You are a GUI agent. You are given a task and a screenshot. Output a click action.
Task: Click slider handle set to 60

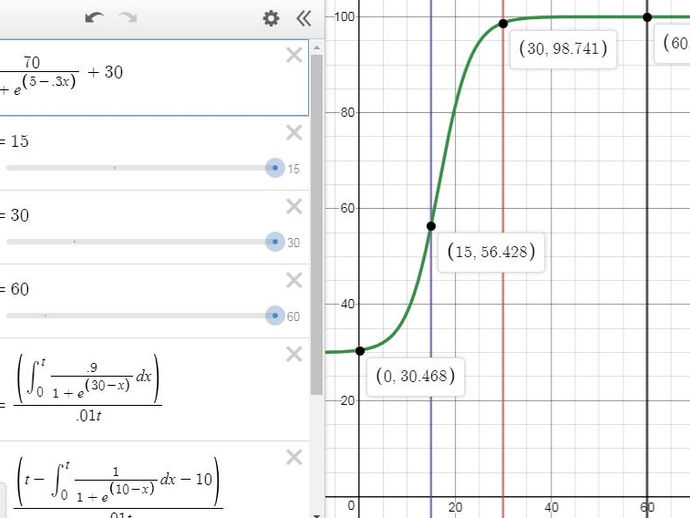[275, 316]
